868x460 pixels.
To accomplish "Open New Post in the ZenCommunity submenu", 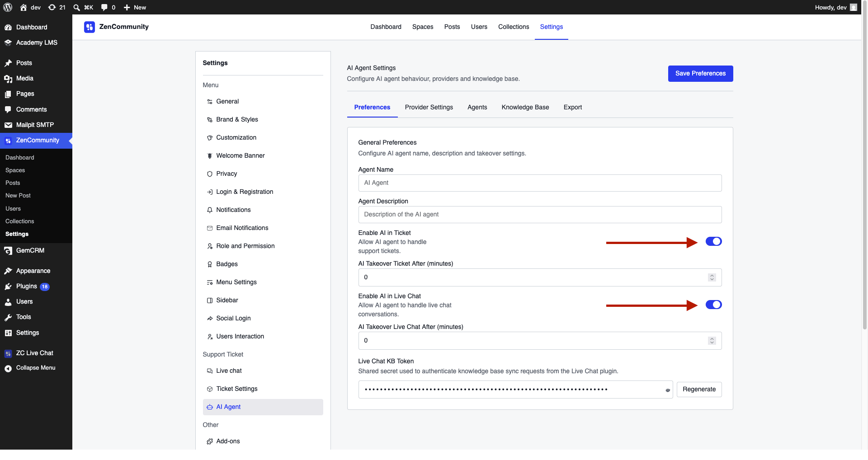I will coord(18,196).
